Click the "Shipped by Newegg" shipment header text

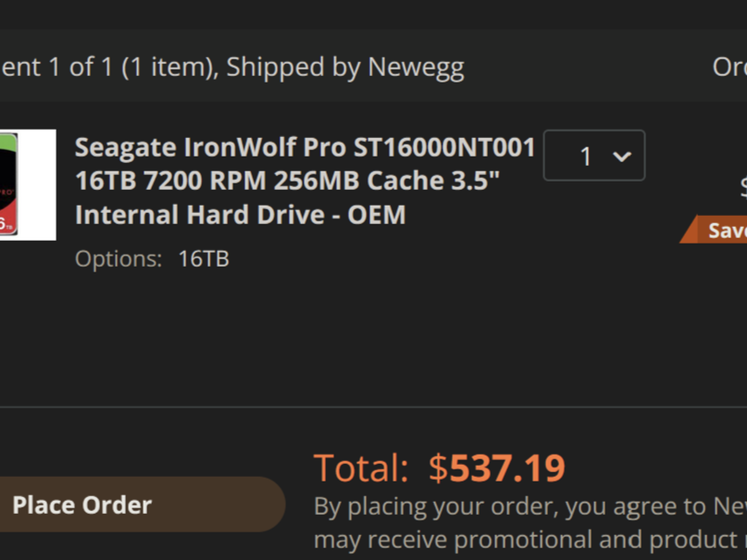click(x=345, y=67)
